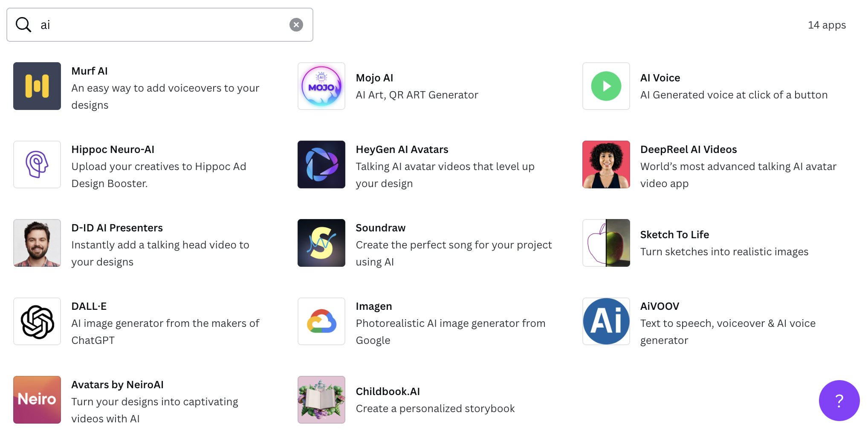Click the DALL·E OpenAI logo icon

coord(37,321)
